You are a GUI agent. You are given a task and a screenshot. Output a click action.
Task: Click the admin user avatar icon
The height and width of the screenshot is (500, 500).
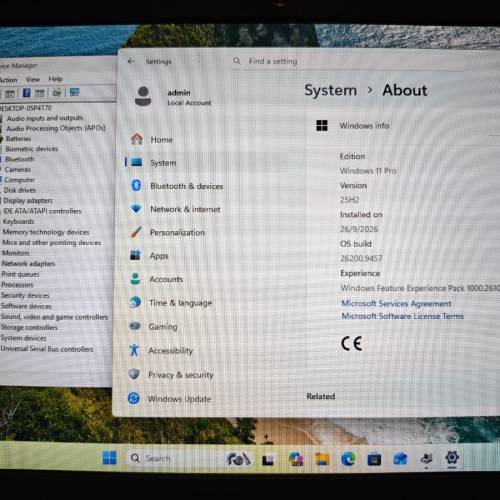pos(143,97)
